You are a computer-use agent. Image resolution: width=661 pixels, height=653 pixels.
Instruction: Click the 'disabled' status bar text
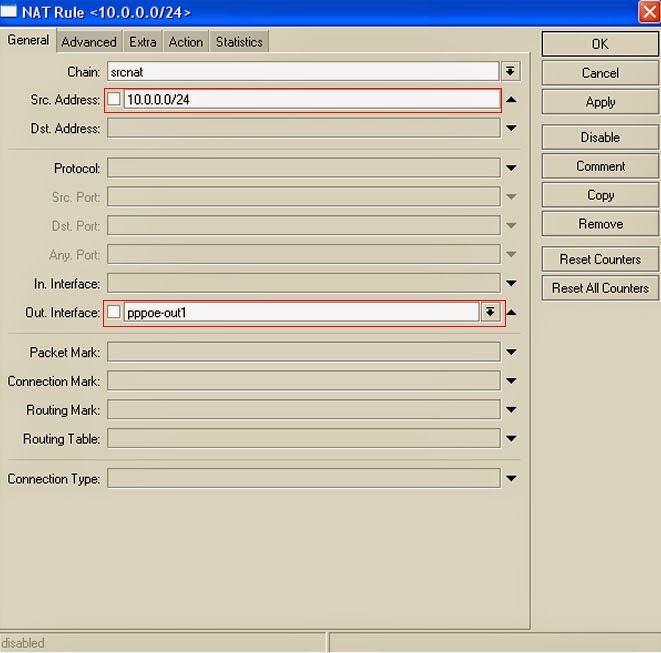(23, 643)
